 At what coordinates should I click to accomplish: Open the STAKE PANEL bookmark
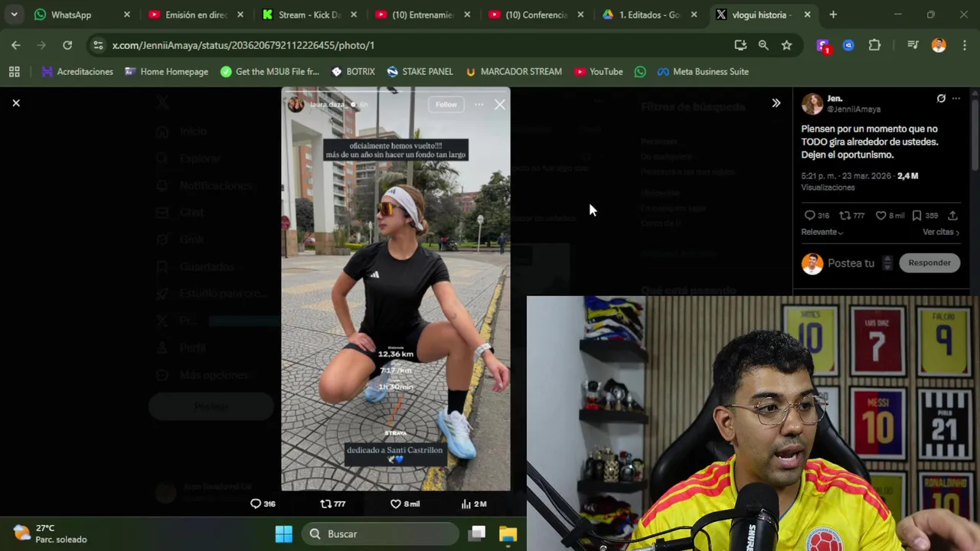pyautogui.click(x=420, y=71)
